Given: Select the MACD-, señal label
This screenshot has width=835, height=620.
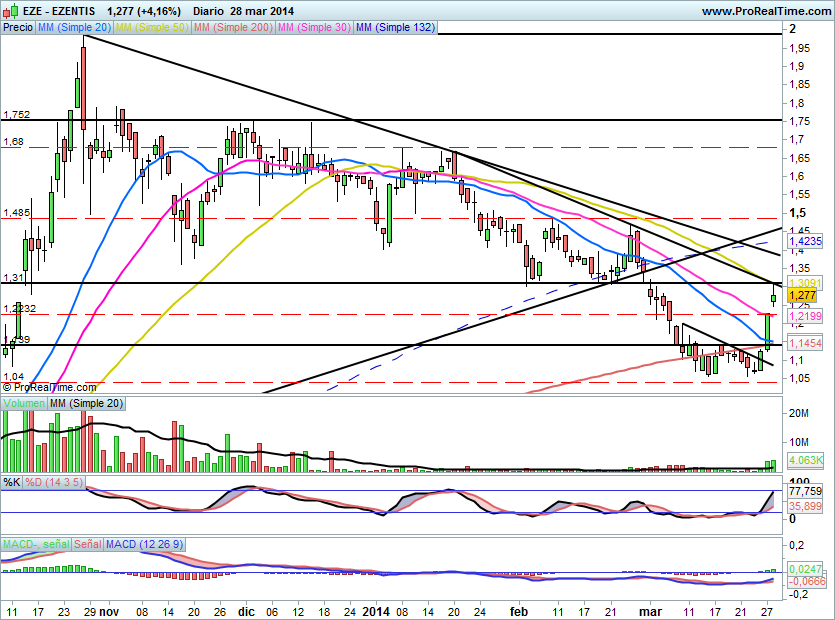Looking at the screenshot, I should coord(36,544).
